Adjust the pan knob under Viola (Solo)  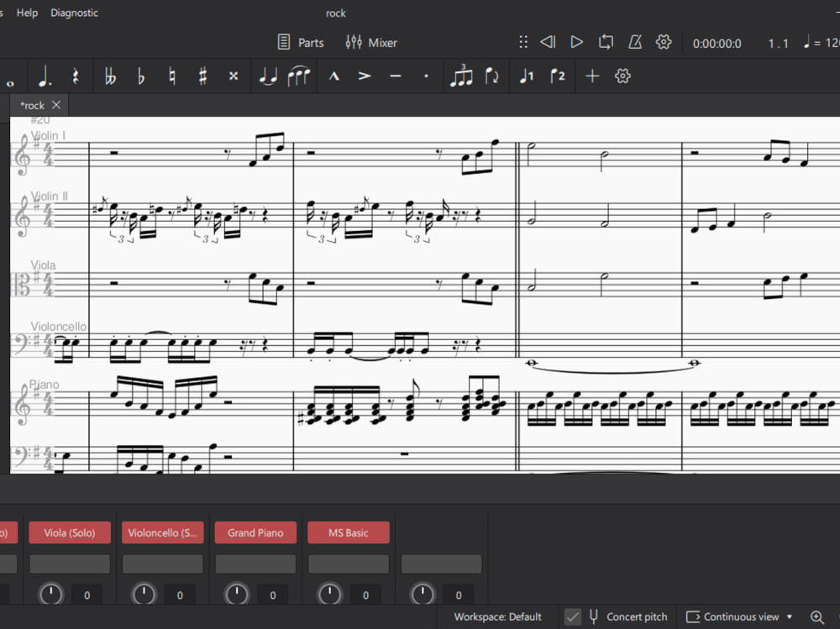pyautogui.click(x=51, y=595)
